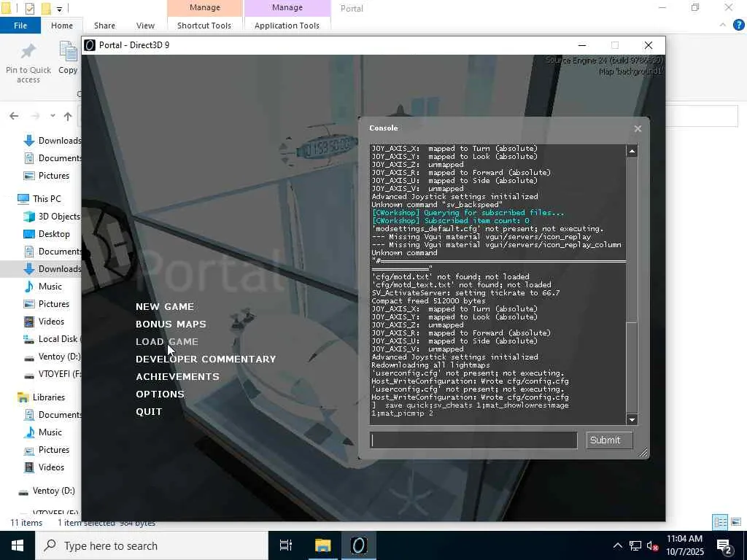This screenshot has height=560, width=747.
Task: Click the Portal taskbar icon
Action: pyautogui.click(x=359, y=545)
